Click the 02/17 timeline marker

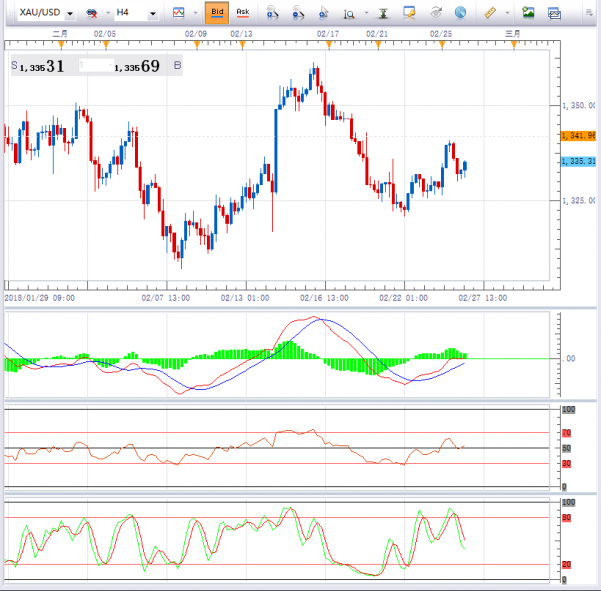pyautogui.click(x=327, y=34)
